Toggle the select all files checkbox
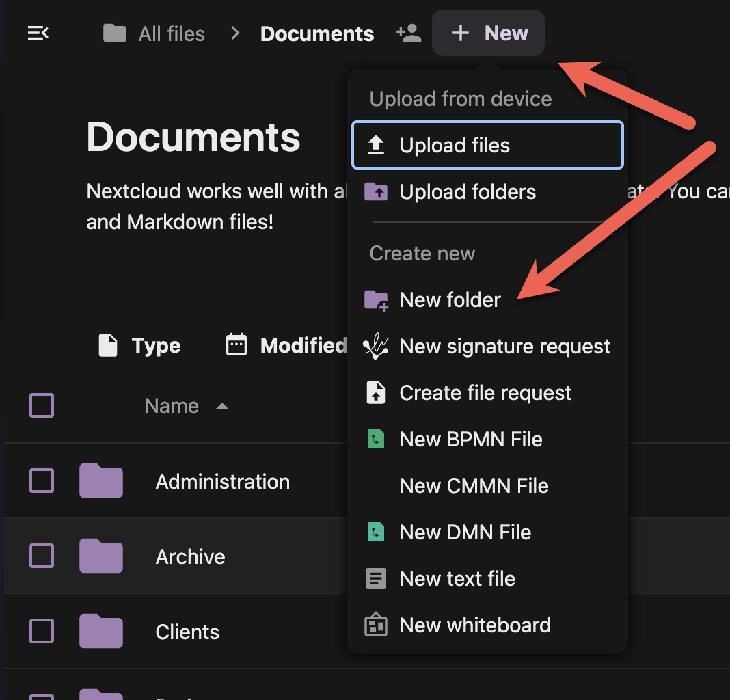The height and width of the screenshot is (700, 730). 42,406
